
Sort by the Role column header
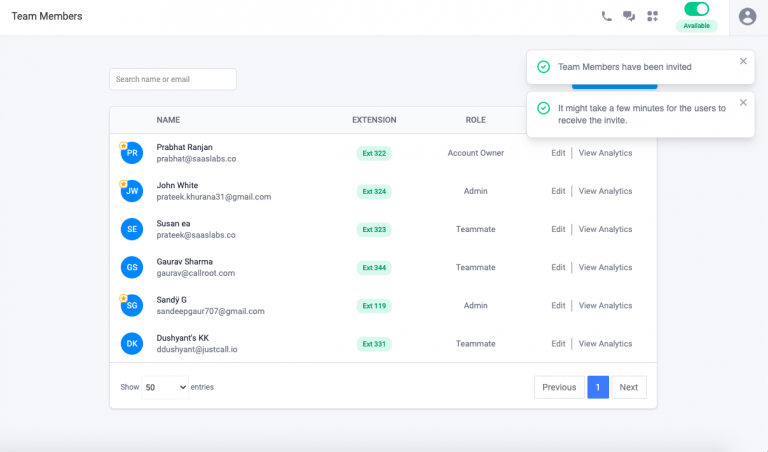coord(475,120)
